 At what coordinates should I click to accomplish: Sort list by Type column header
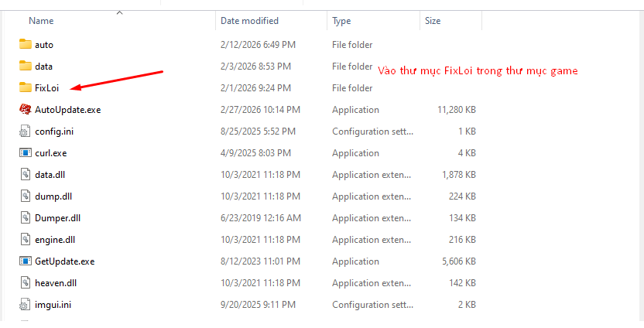pos(341,21)
